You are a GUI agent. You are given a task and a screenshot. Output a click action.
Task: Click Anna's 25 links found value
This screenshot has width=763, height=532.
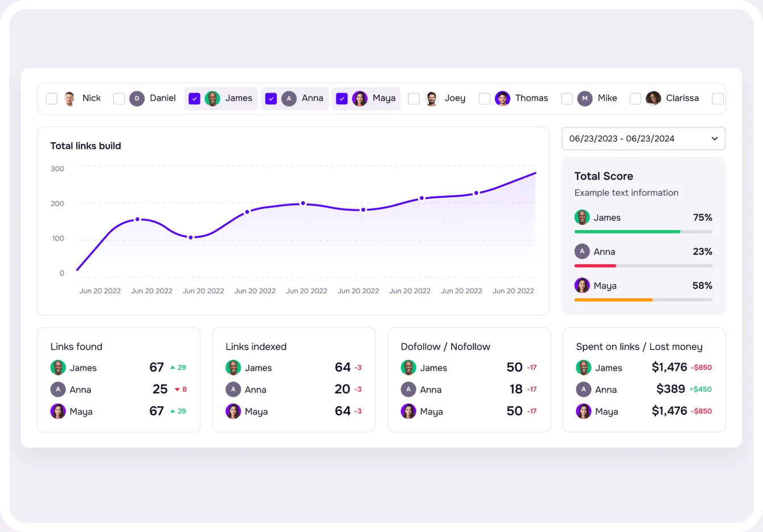click(x=160, y=389)
